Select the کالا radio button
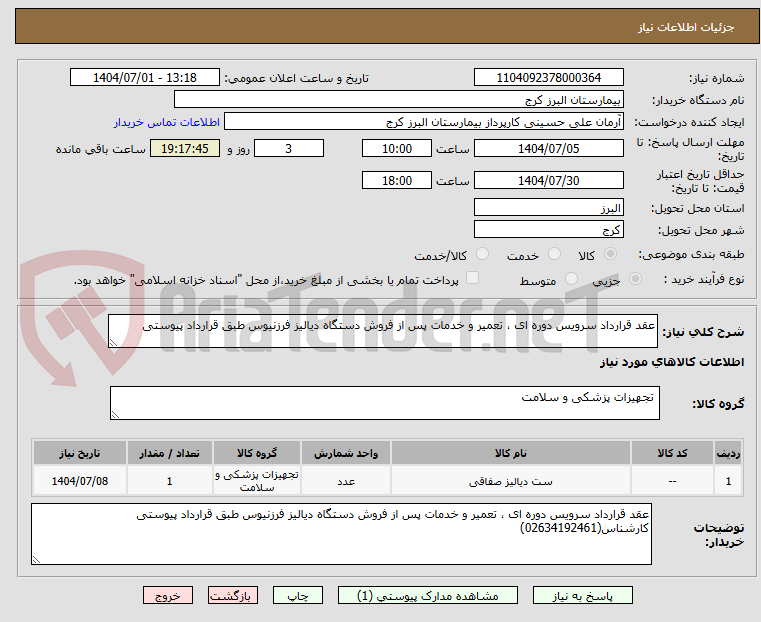This screenshot has width=761, height=622. click(610, 254)
